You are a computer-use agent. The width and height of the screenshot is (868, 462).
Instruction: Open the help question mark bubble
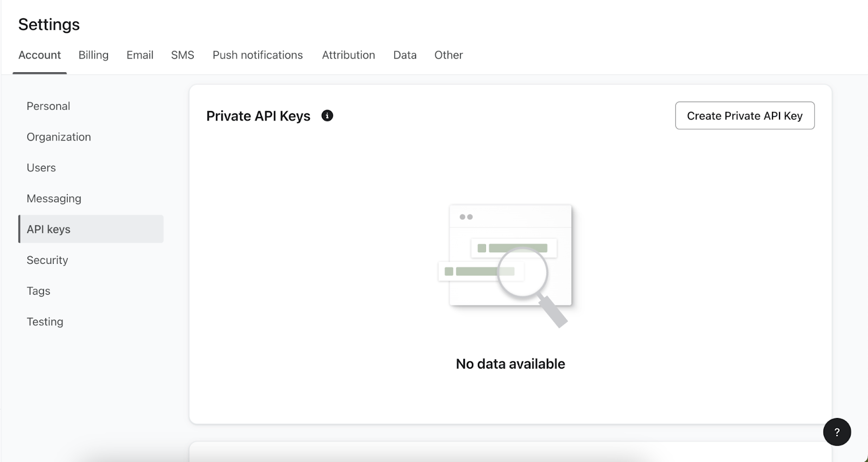coord(837,432)
